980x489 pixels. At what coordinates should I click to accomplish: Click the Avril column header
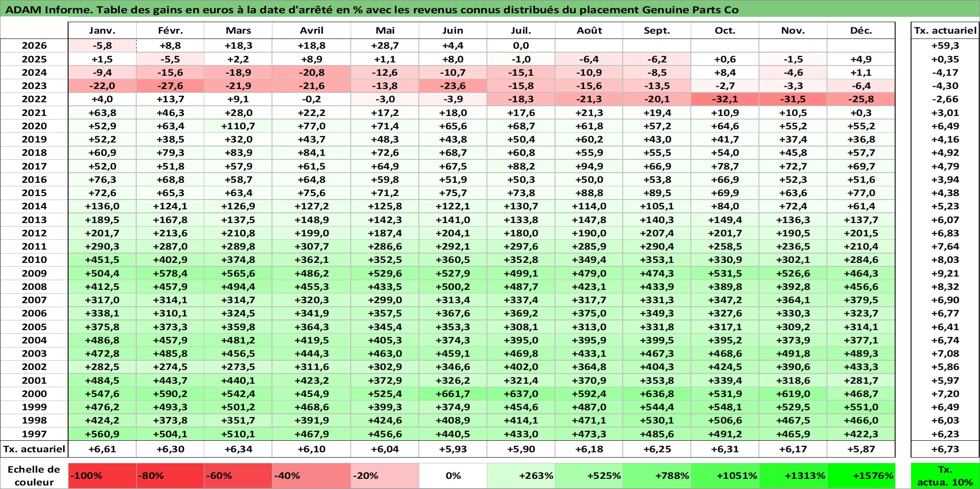(x=311, y=31)
